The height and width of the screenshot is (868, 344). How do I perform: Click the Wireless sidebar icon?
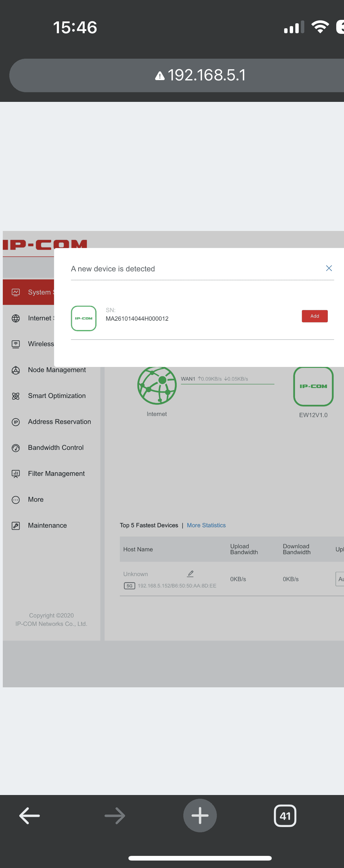pos(16,344)
